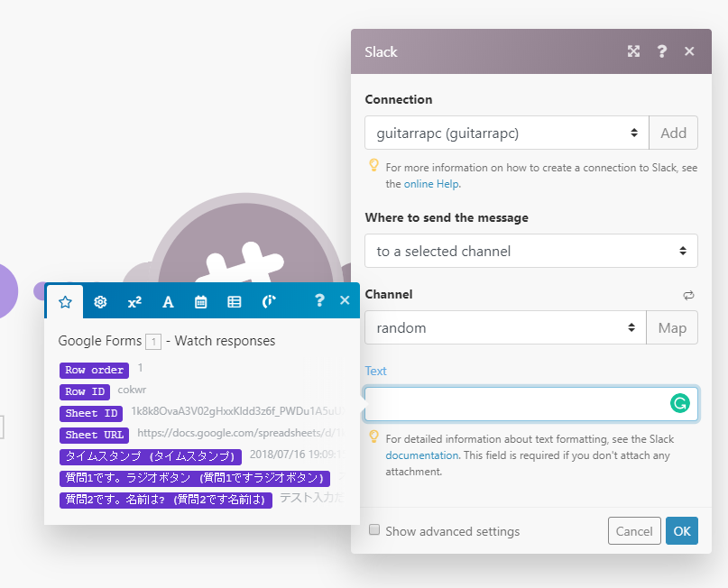Screen dimensions: 728x588
Task: Open the text functions A tab
Action: (x=168, y=302)
